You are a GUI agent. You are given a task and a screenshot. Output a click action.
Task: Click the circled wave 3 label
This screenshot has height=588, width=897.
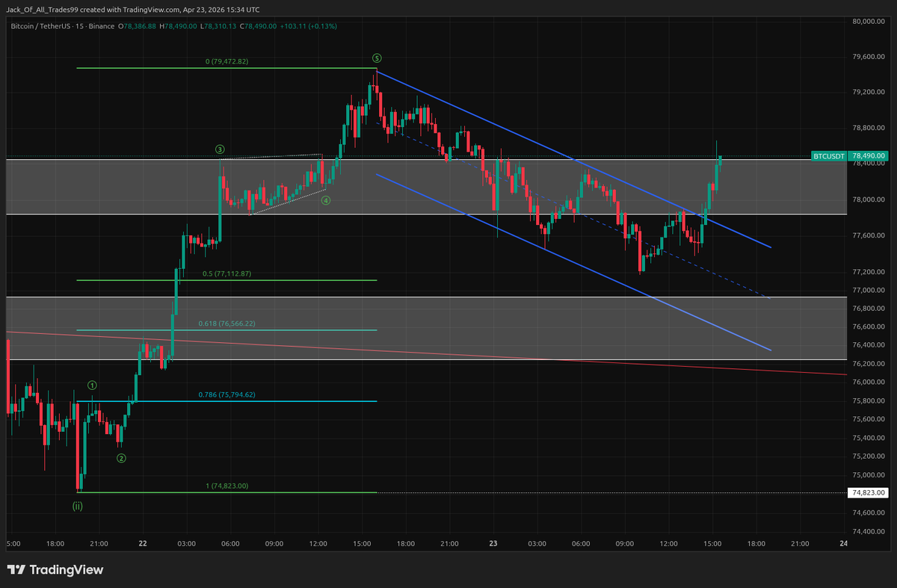[221, 149]
